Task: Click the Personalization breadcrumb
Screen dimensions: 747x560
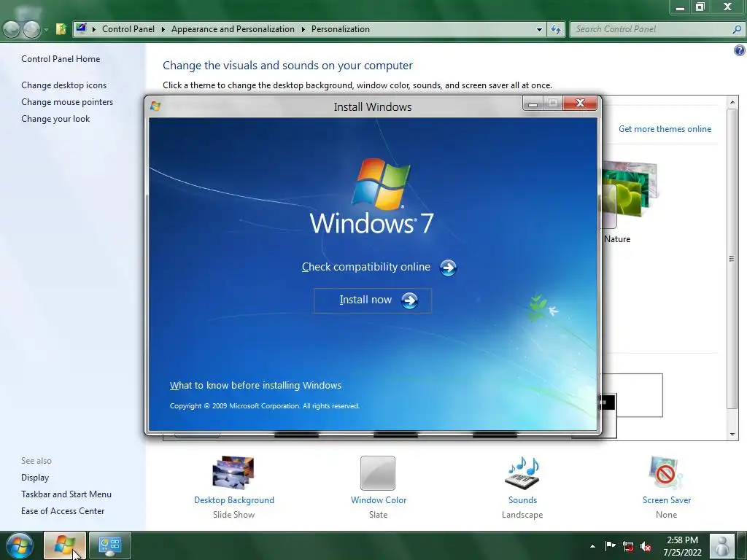Action: tap(340, 29)
